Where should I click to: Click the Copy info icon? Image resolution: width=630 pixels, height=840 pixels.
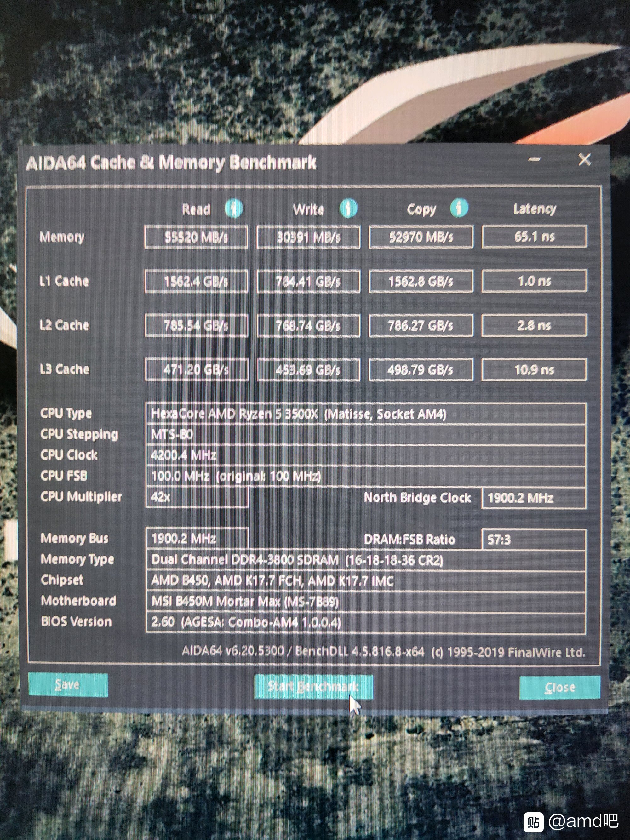459,208
